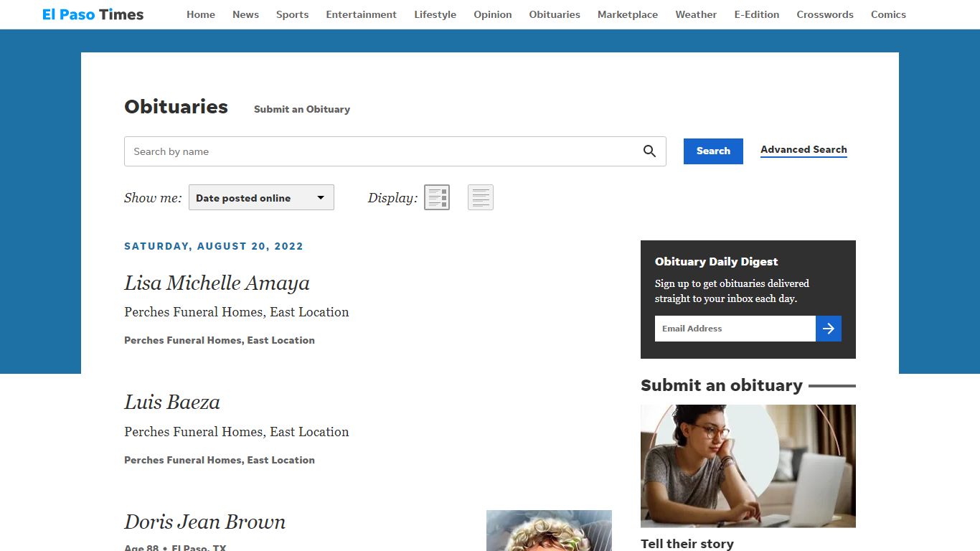Open Doris Jean Brown obituary
980x551 pixels.
coord(204,522)
